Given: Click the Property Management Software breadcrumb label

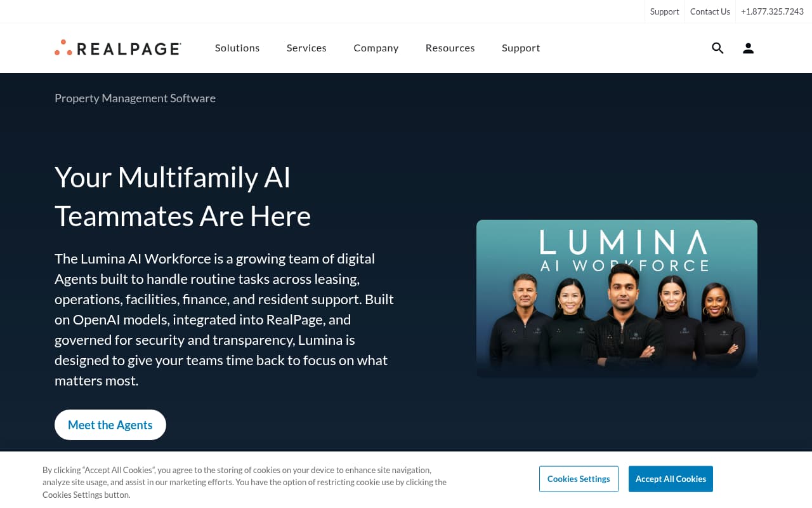Looking at the screenshot, I should point(134,98).
